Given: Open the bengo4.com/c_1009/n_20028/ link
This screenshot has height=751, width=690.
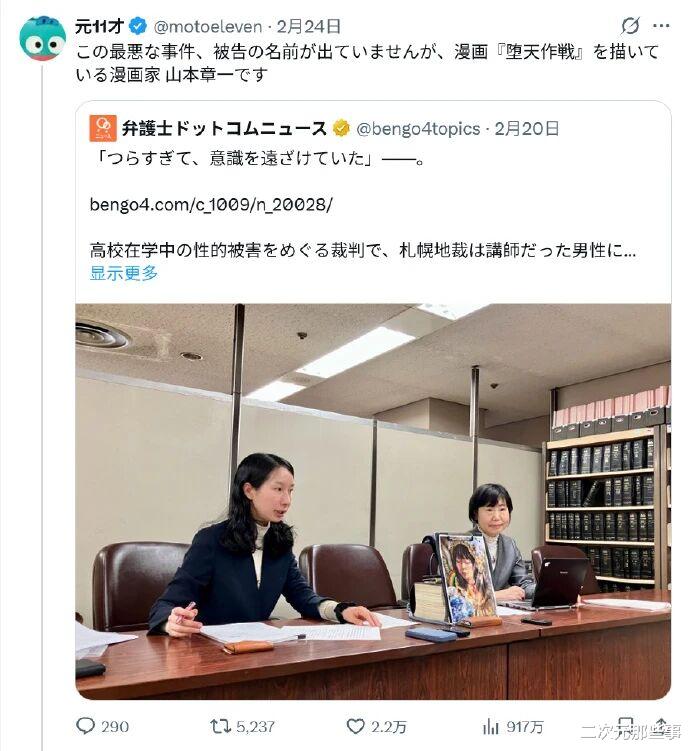Looking at the screenshot, I should [x=211, y=205].
